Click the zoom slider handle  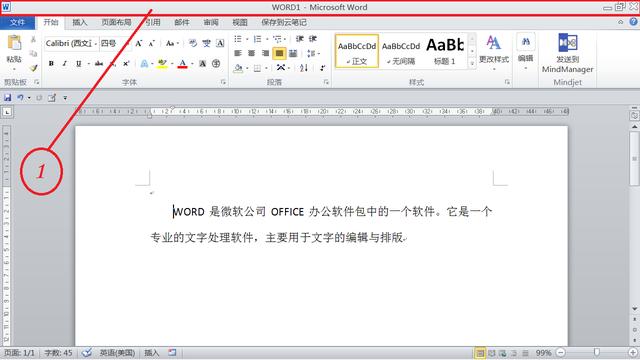click(x=597, y=352)
